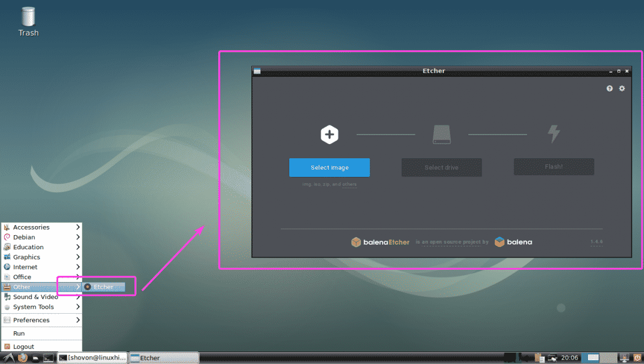Choose Run from the start menu
The image size is (644, 364).
click(x=41, y=333)
